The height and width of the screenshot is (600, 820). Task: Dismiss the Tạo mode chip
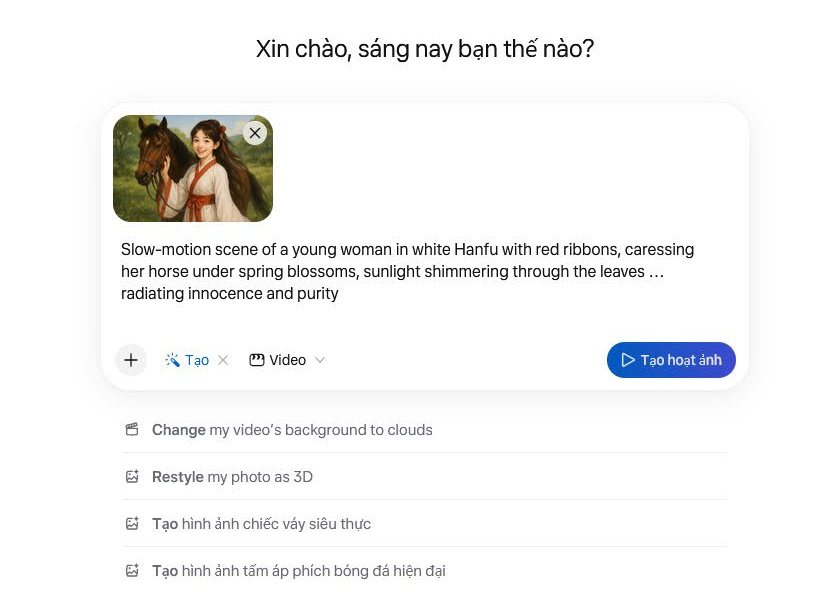(223, 360)
